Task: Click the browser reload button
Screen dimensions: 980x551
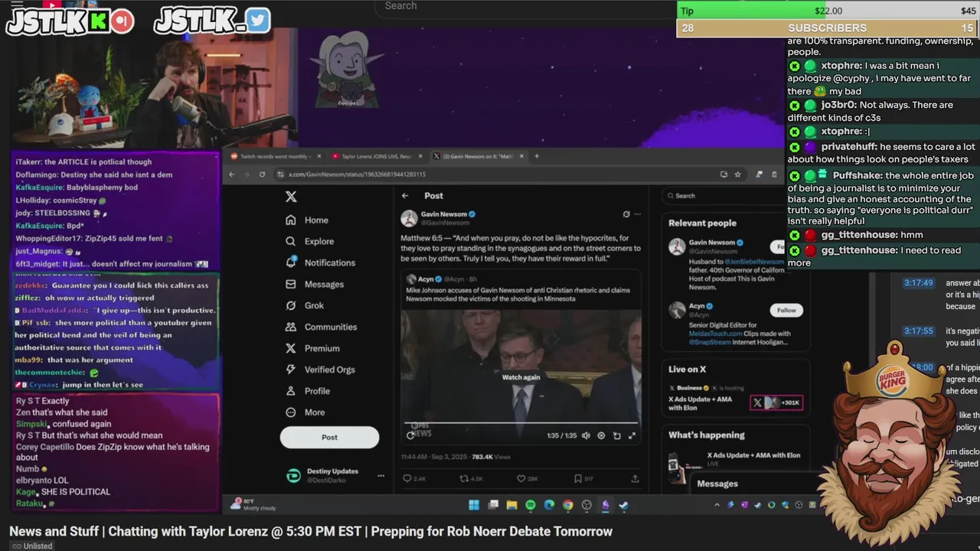Action: coord(262,174)
